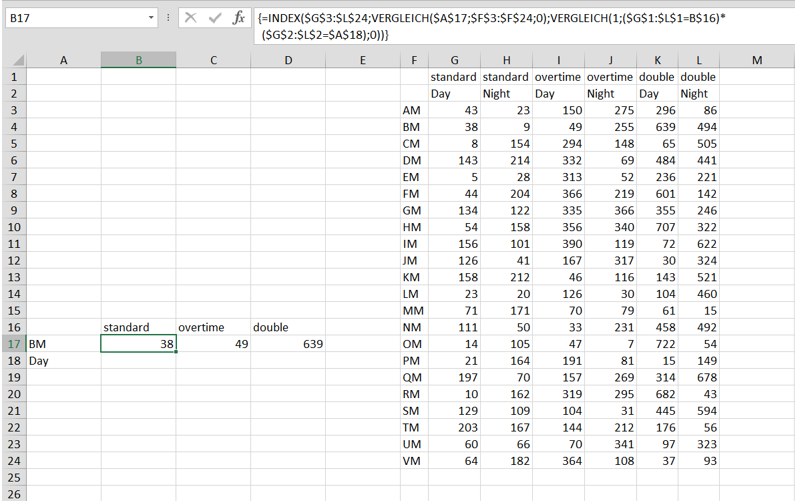Select column D header
Image resolution: width=795 pixels, height=501 pixels.
pos(288,60)
